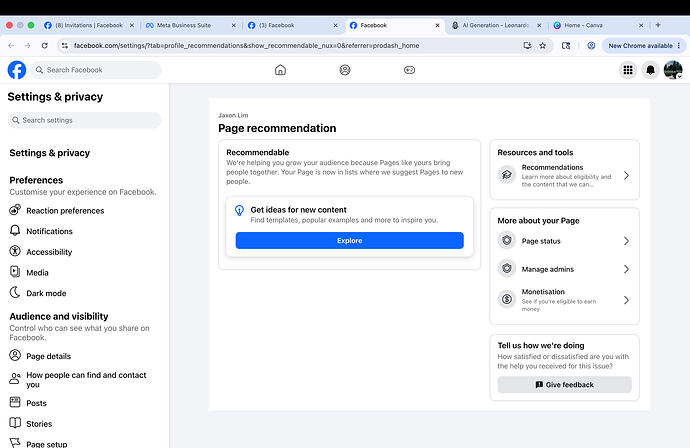Click the Page recommendation heading
This screenshot has height=448, width=690.
coord(277,128)
